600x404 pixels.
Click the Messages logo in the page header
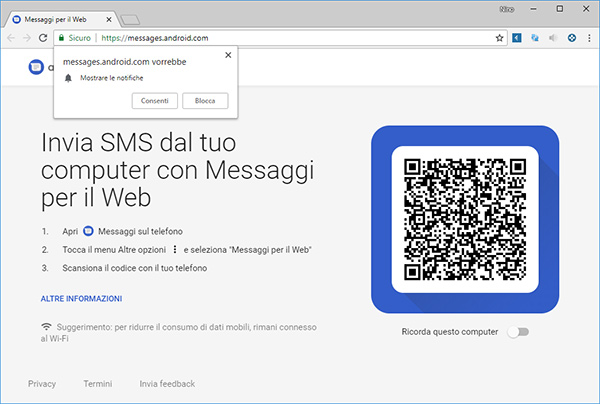36,67
